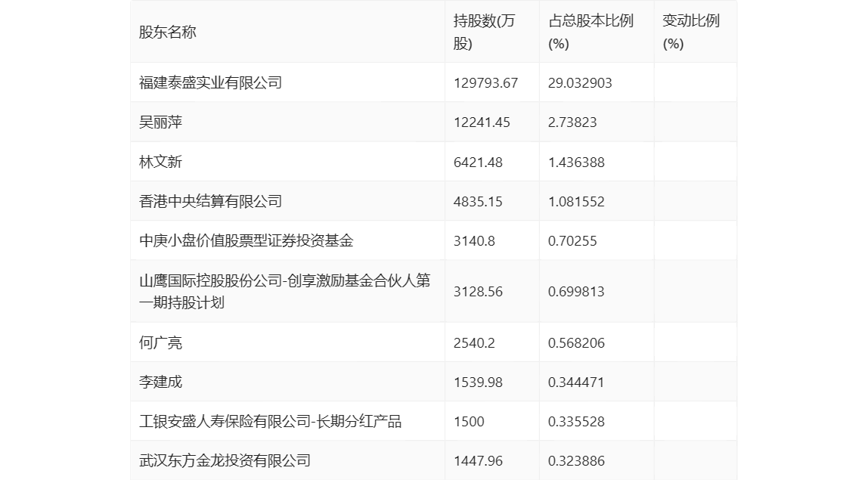The image size is (868, 480).
Task: Click shareholding value 4835.15
Action: (478, 202)
